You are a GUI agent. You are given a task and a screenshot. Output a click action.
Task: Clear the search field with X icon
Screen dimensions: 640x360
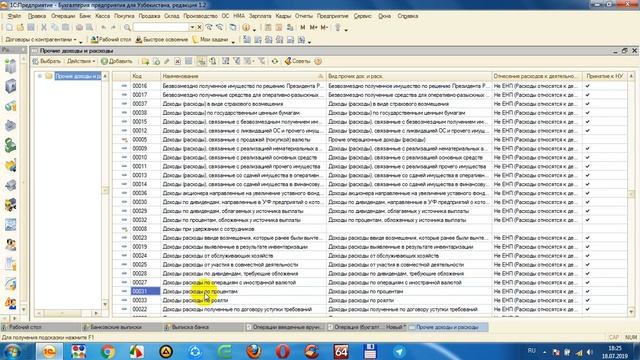(x=199, y=27)
